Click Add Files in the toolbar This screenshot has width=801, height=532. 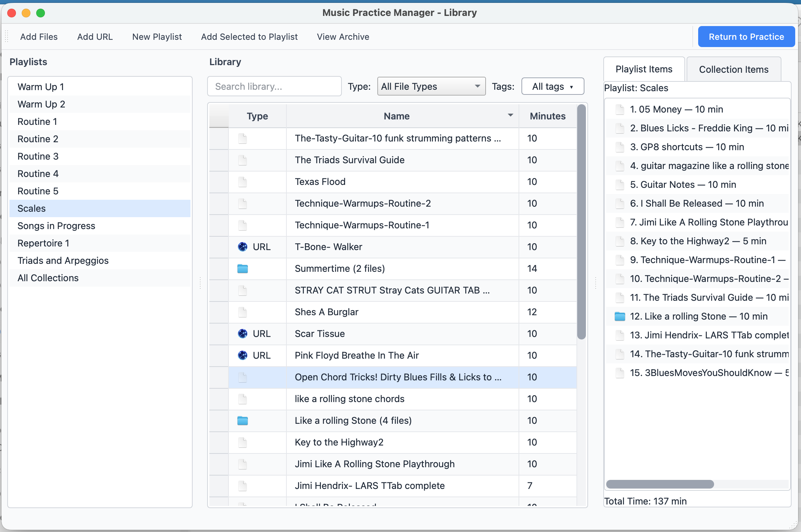pos(39,37)
